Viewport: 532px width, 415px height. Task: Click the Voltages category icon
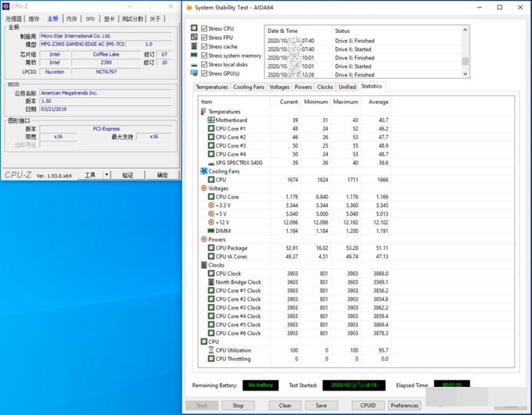pos(203,188)
